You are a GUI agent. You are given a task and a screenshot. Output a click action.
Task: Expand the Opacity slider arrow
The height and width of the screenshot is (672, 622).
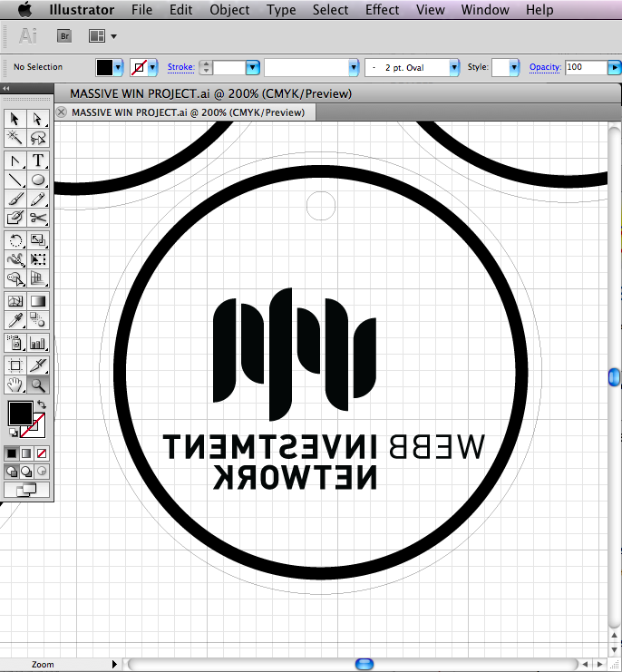click(614, 67)
